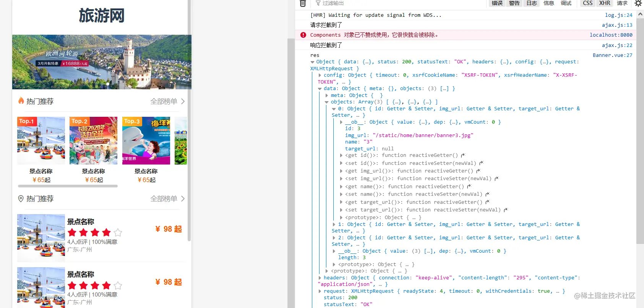Expand the <get id()> function row
Viewport: 644px width, 308px height.
[341, 155]
